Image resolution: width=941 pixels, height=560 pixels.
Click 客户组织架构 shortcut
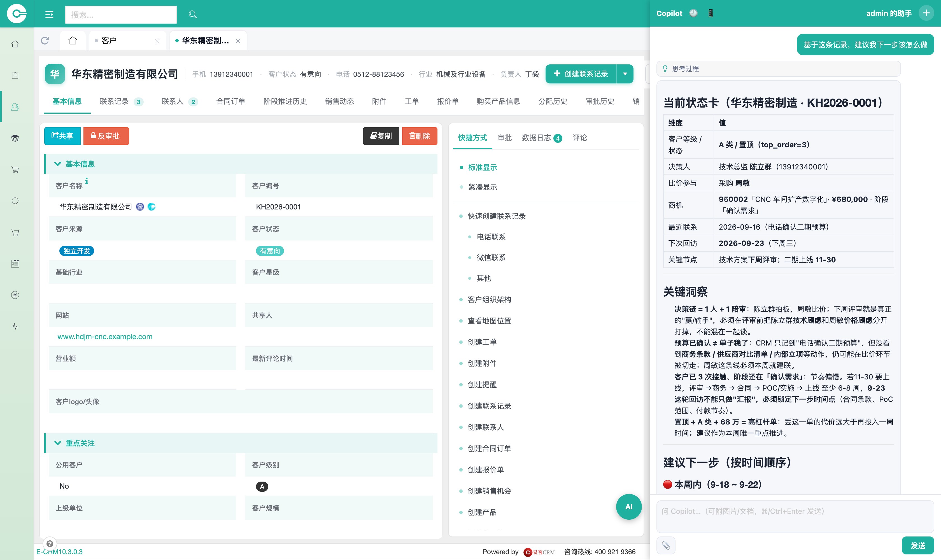click(x=489, y=300)
